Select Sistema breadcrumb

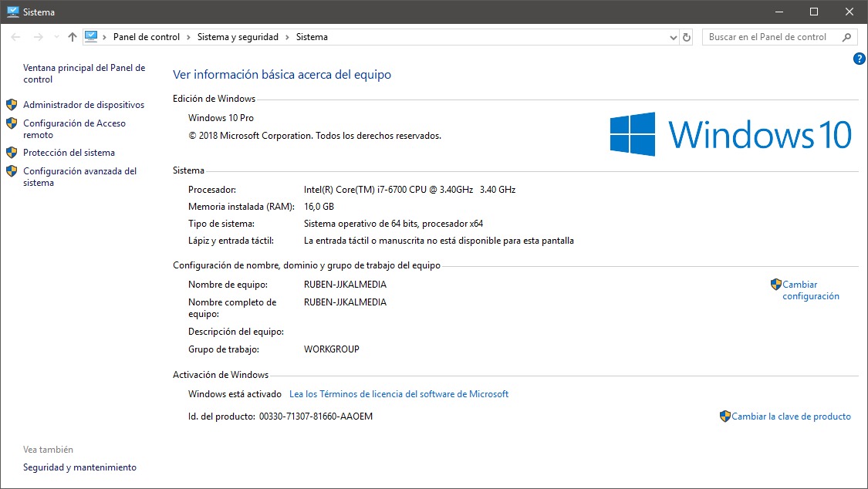tap(312, 37)
